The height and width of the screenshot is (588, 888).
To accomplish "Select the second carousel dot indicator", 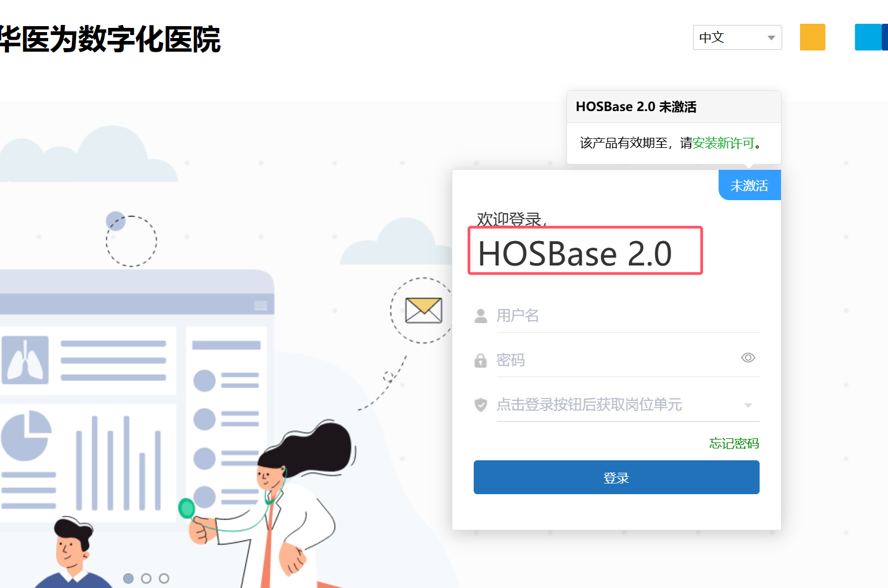I will coord(146,578).
